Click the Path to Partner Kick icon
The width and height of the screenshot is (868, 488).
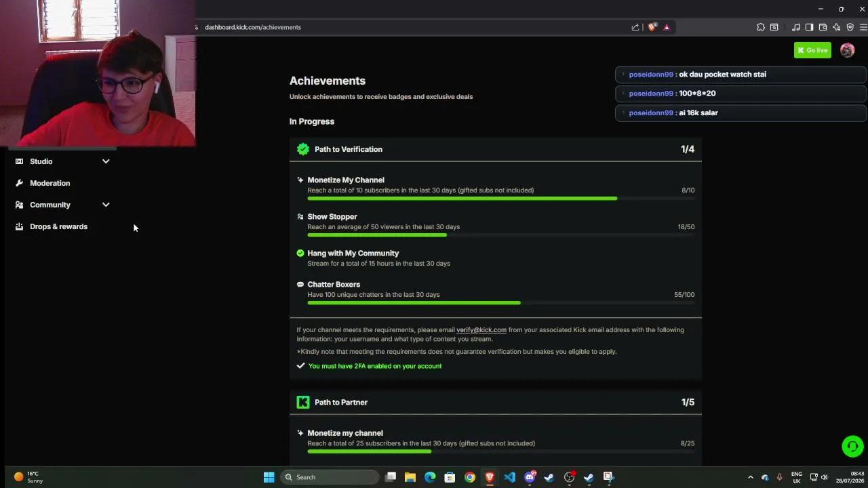coord(303,402)
